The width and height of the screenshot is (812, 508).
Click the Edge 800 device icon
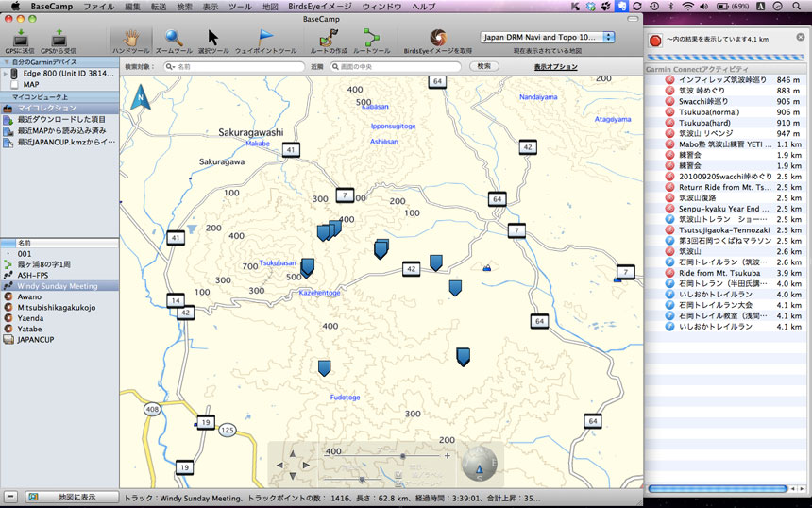[x=14, y=74]
